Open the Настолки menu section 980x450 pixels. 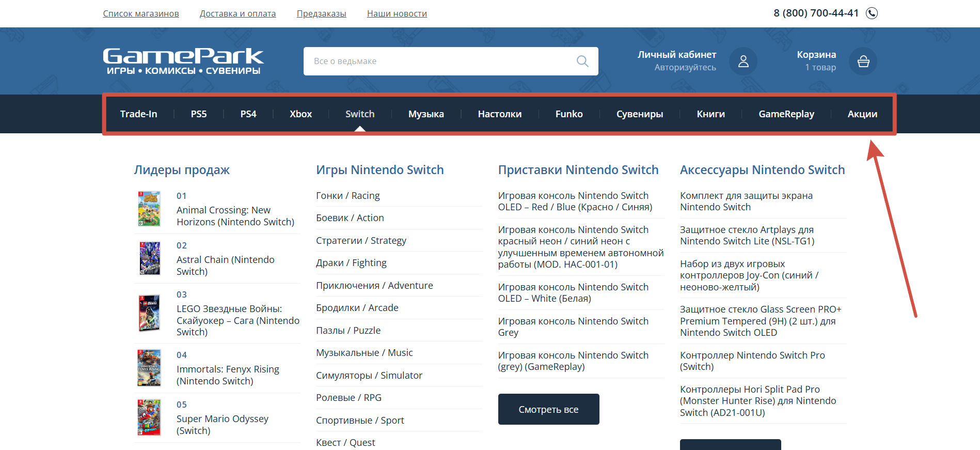tap(499, 114)
